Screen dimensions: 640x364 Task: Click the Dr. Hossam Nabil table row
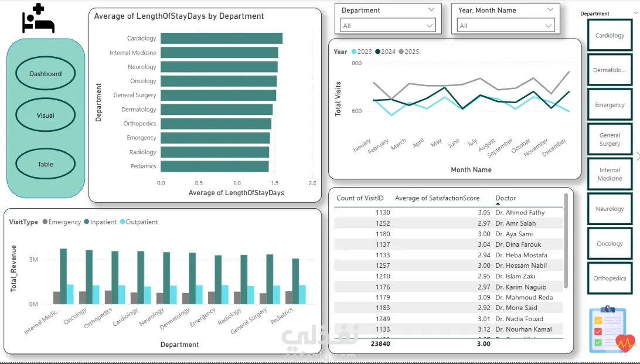(448, 266)
